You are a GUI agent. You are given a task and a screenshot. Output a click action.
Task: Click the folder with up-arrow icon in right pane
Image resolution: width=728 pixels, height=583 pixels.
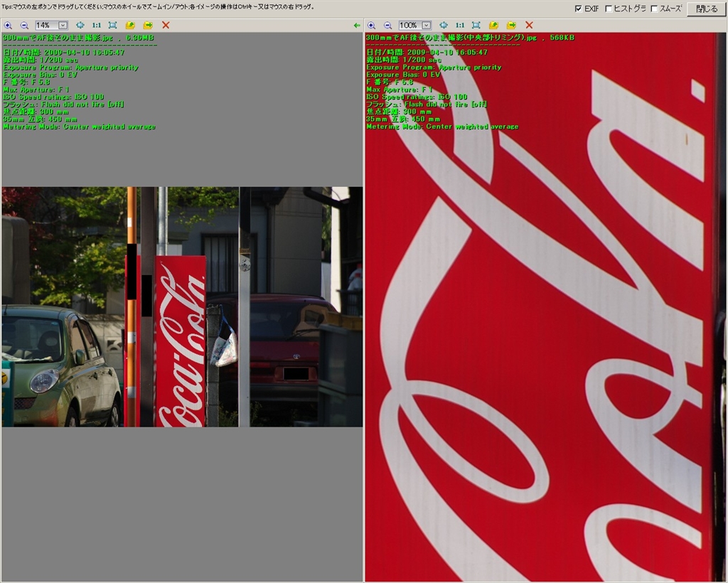click(493, 26)
